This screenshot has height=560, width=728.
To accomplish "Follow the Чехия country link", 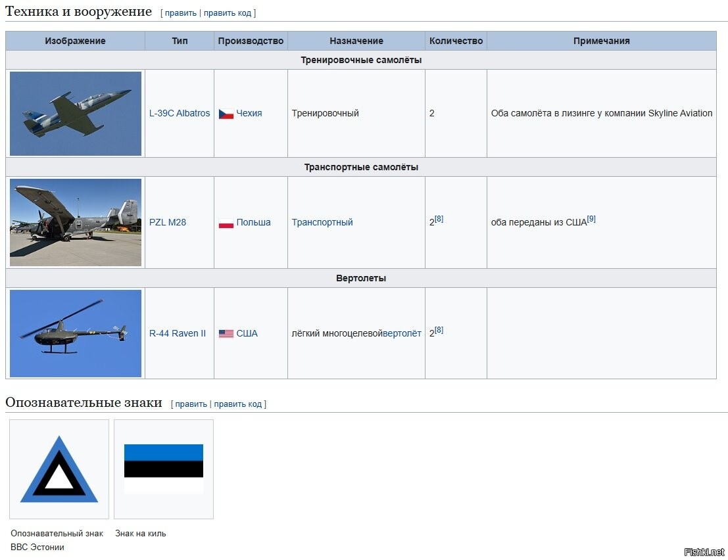I will 249,113.
